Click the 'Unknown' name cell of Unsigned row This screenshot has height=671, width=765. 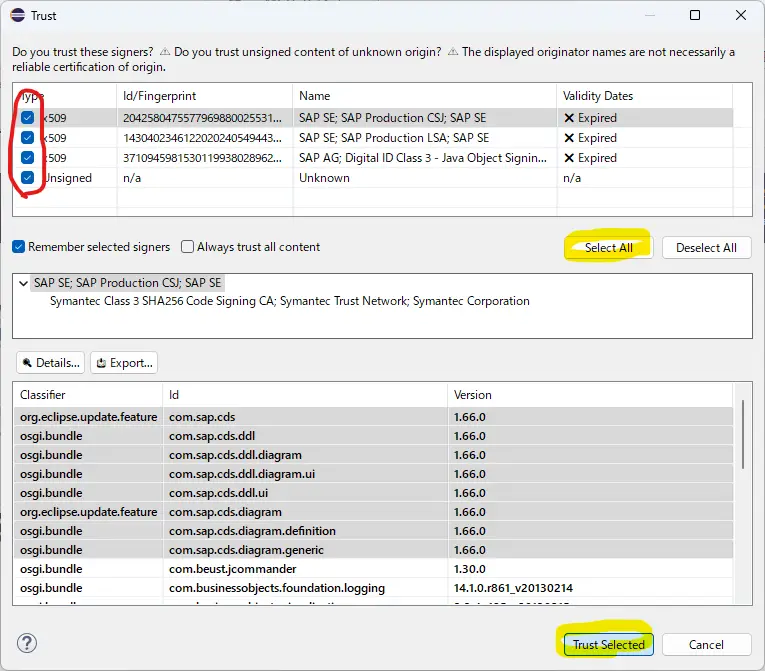[324, 178]
